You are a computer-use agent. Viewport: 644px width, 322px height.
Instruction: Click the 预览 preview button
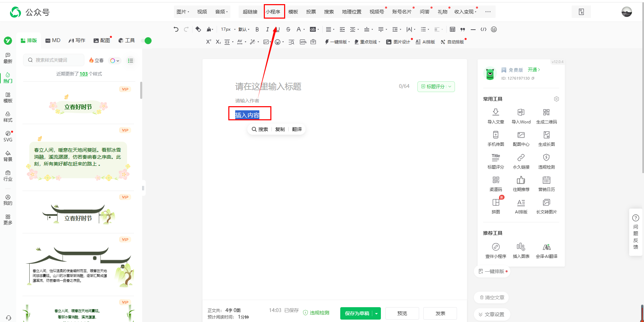pos(402,313)
